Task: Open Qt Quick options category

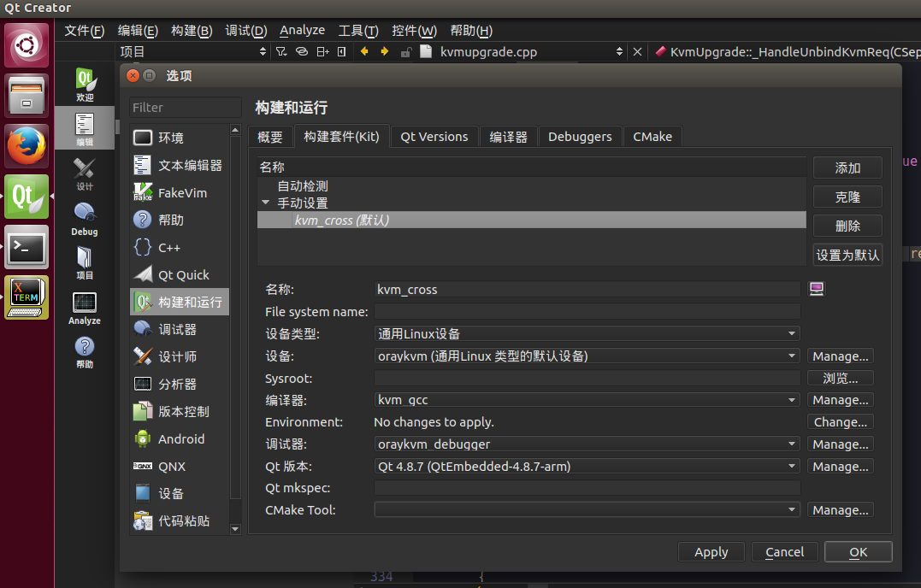Action: (179, 274)
